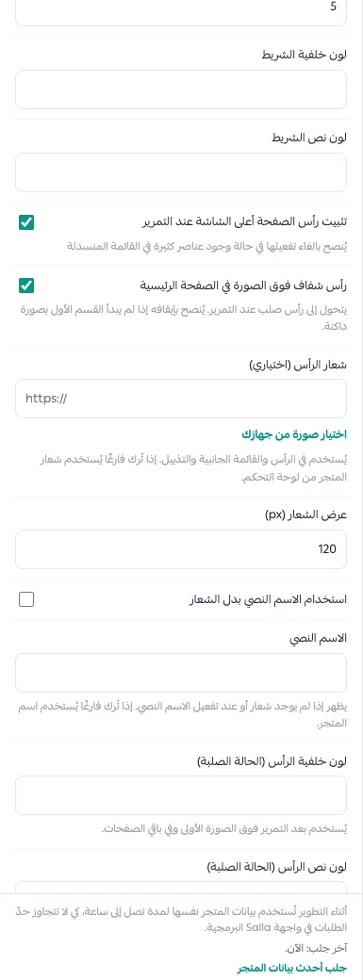Click the لون خلفية الرأس (الحالة الصلبة) label
Screen dimensions: 363x980
[x=272, y=764]
